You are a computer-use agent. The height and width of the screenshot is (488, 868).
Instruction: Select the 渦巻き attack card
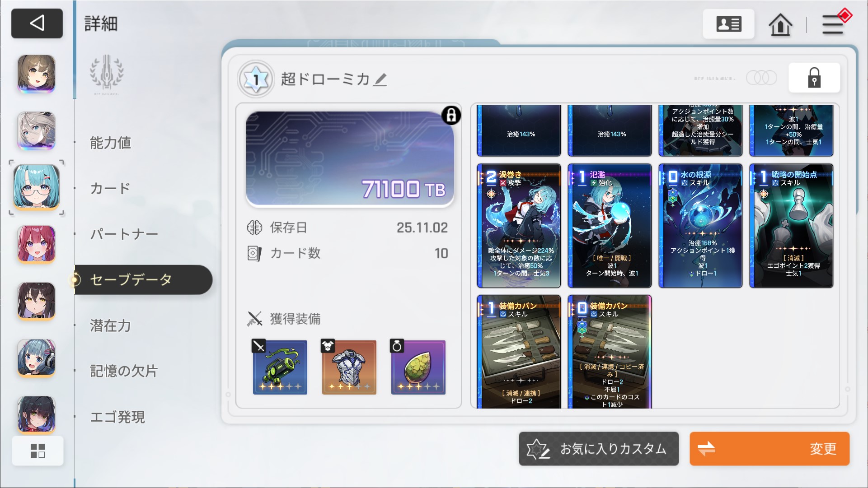tap(519, 226)
